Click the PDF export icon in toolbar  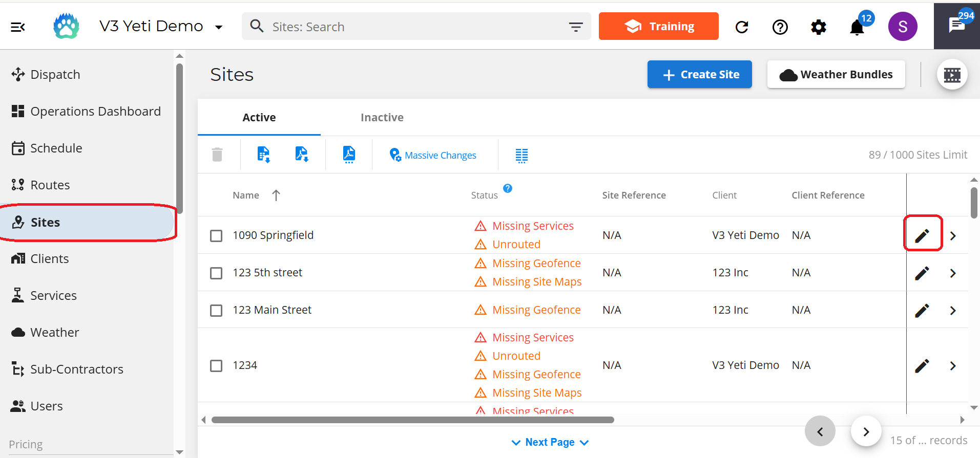click(349, 154)
